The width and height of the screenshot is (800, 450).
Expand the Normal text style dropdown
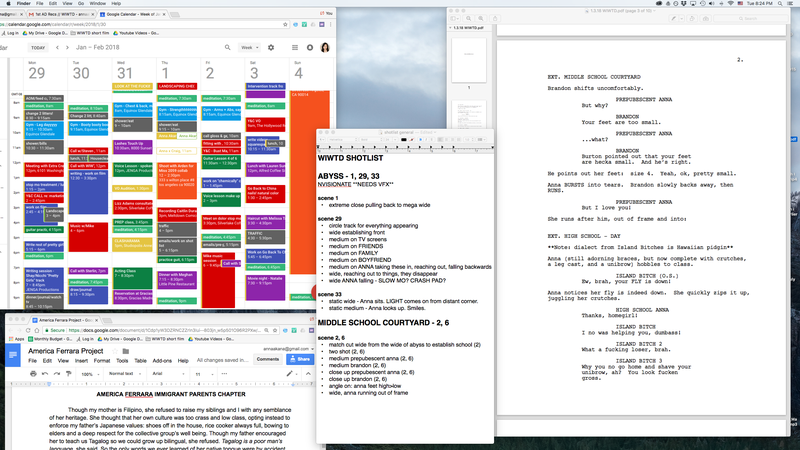[x=125, y=374]
